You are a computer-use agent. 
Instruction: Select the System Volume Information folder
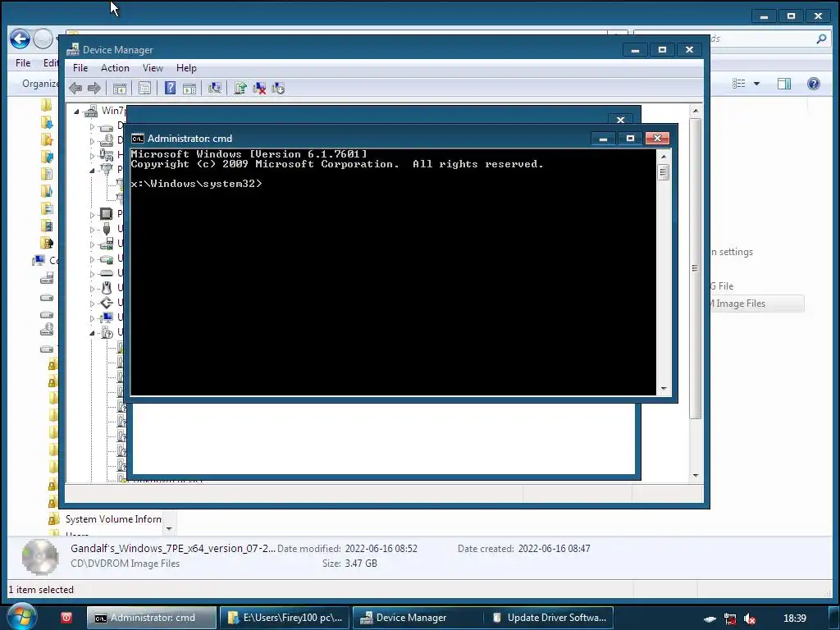(x=113, y=519)
